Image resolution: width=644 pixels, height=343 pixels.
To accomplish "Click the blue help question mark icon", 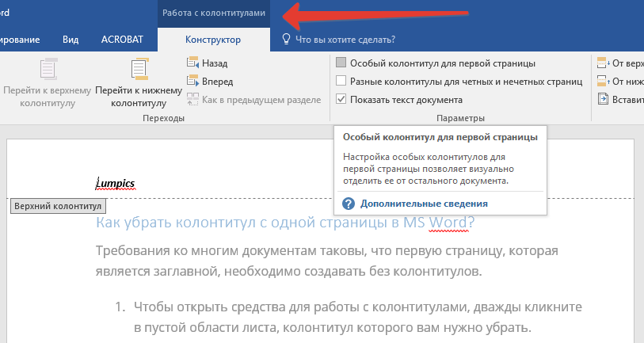I will [348, 204].
